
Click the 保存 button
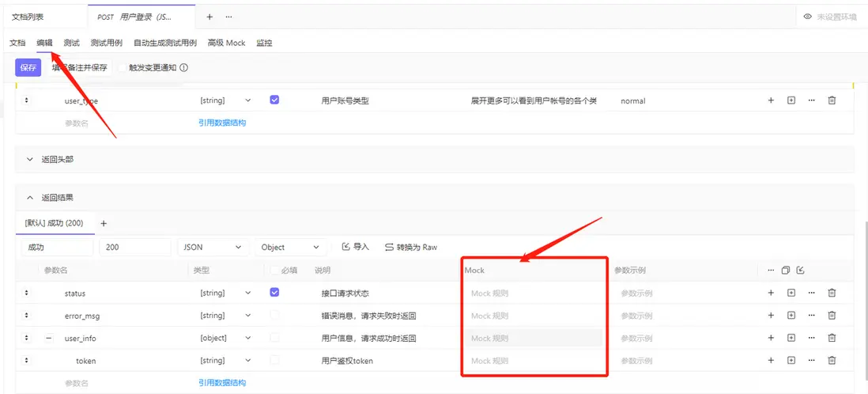[28, 67]
